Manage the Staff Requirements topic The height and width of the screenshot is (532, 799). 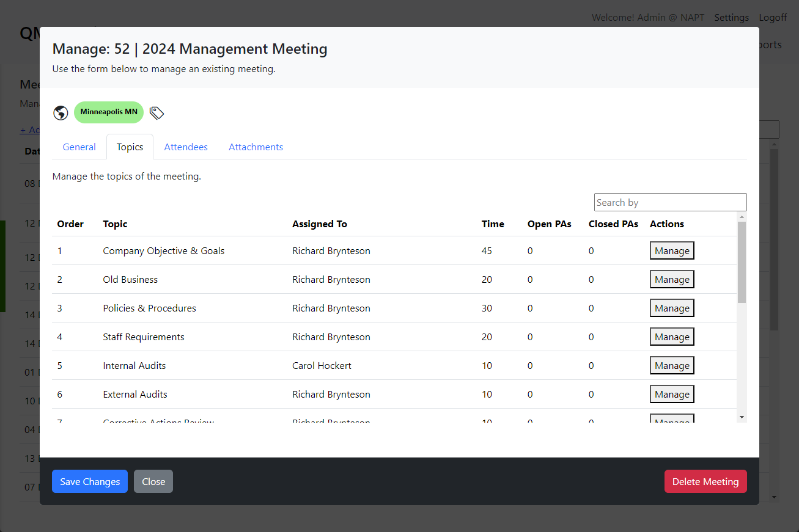click(x=672, y=337)
